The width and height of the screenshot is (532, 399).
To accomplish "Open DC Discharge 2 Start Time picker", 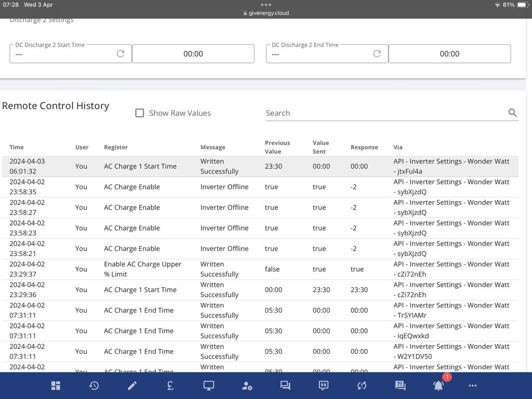I will click(193, 54).
